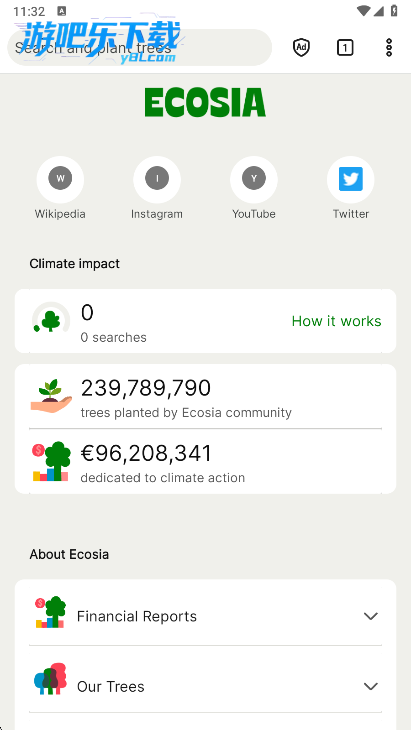Tap the ECOSIA logo
The width and height of the screenshot is (411, 730).
click(x=205, y=102)
